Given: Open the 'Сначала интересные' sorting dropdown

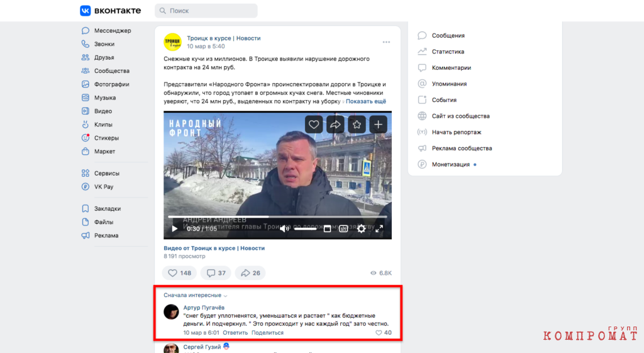Looking at the screenshot, I should pyautogui.click(x=196, y=295).
